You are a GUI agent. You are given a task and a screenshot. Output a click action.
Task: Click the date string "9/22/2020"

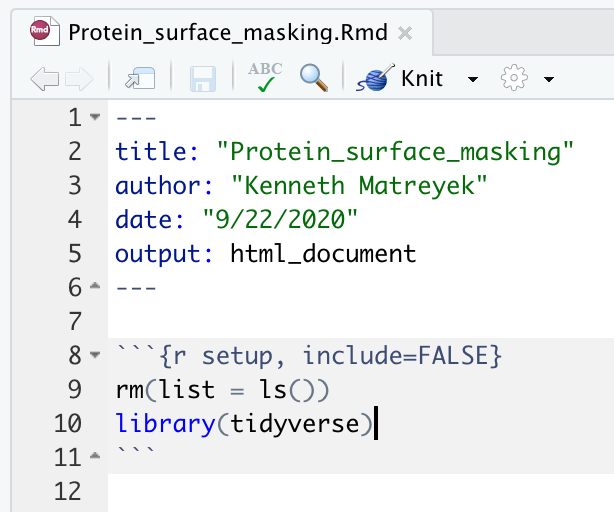(x=280, y=219)
